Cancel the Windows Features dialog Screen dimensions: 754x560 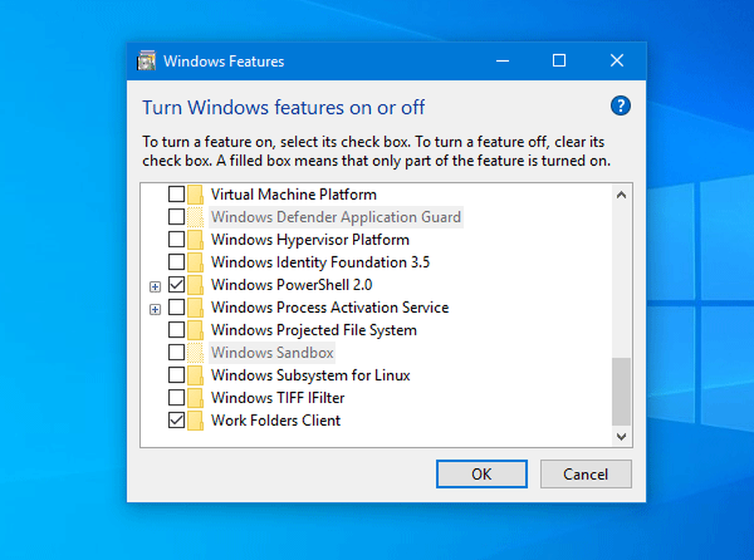586,474
